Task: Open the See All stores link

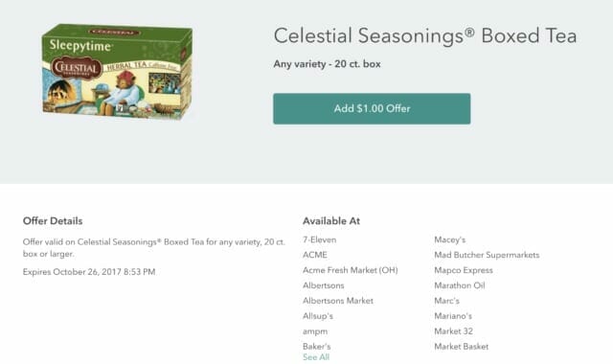Action: pos(316,357)
